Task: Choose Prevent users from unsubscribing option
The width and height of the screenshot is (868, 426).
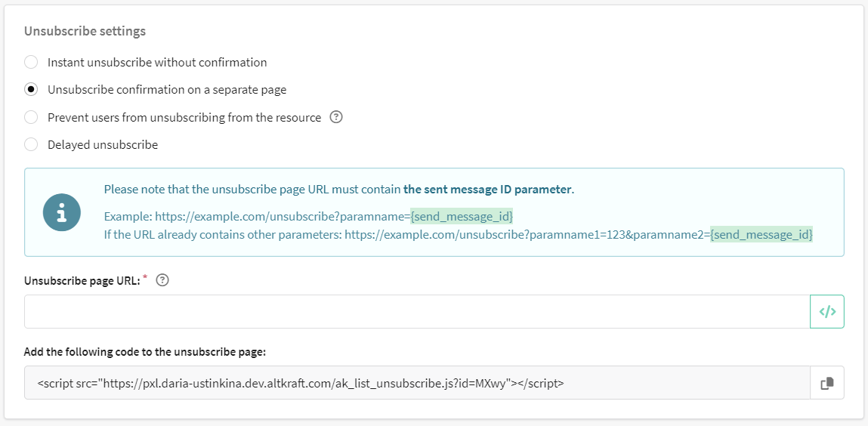Action: 31,117
